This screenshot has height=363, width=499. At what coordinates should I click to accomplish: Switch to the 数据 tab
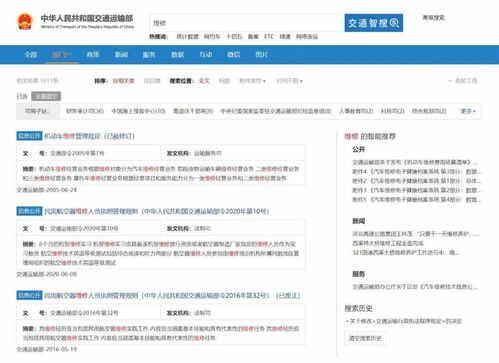(x=177, y=54)
